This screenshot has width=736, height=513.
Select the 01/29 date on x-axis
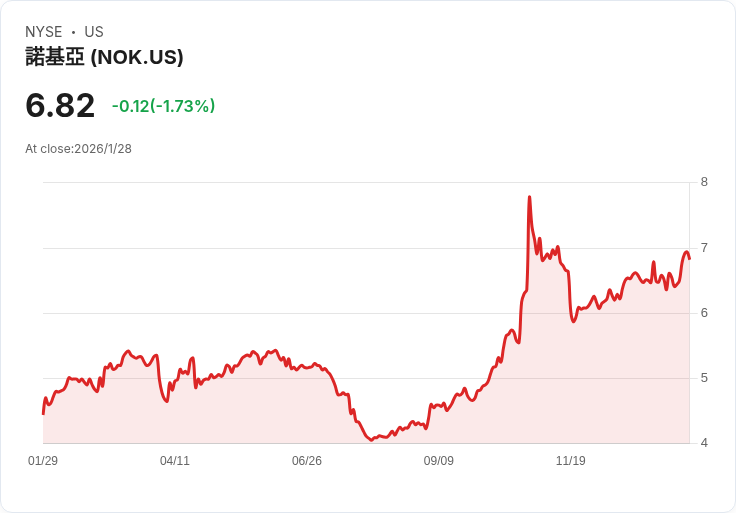tap(43, 461)
